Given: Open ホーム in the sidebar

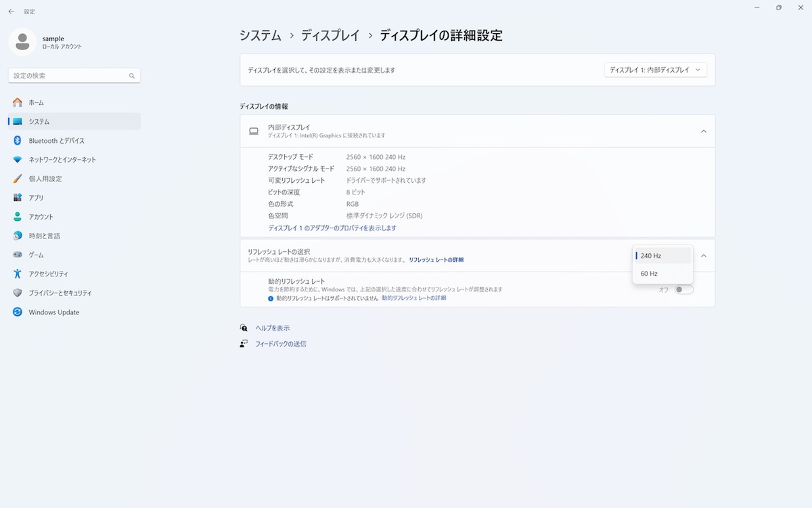Looking at the screenshot, I should coord(74,102).
